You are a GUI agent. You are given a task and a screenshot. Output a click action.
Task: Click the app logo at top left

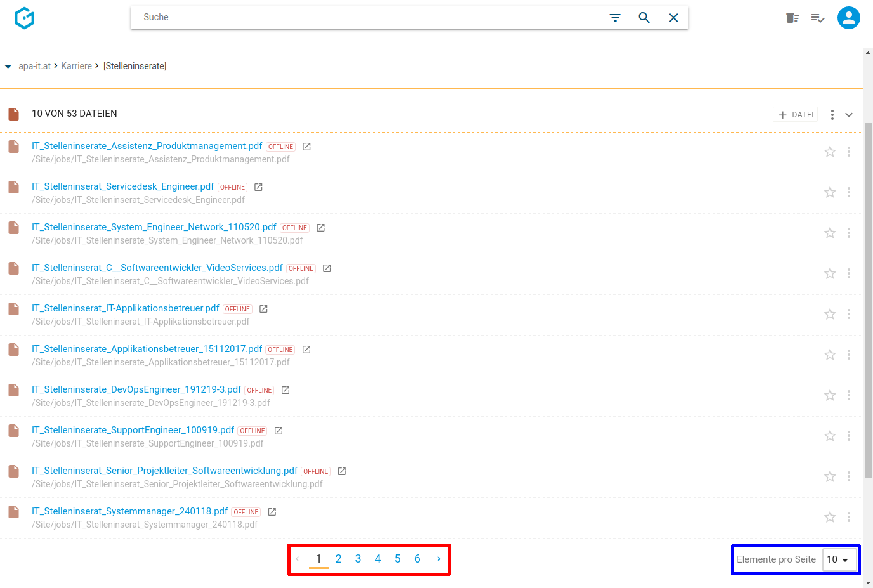click(x=24, y=18)
